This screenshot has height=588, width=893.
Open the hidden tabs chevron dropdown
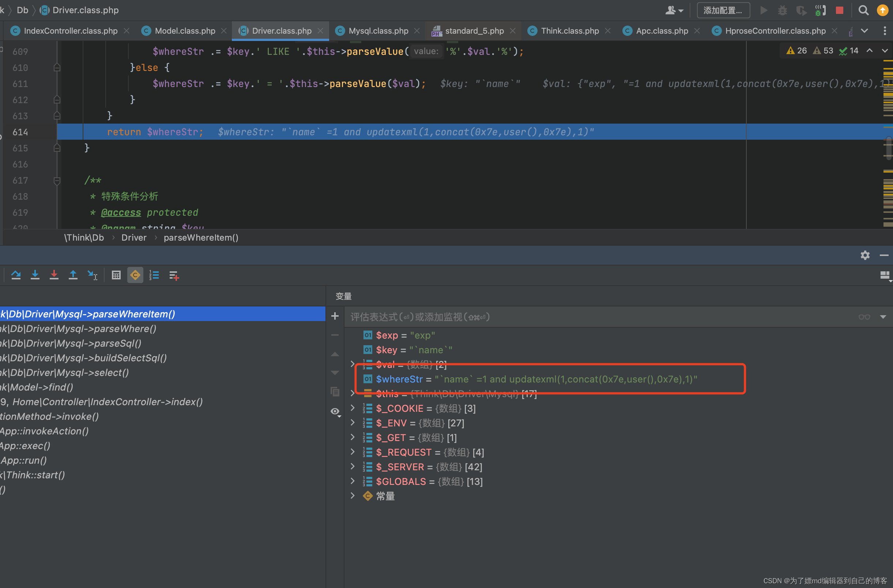click(x=864, y=31)
